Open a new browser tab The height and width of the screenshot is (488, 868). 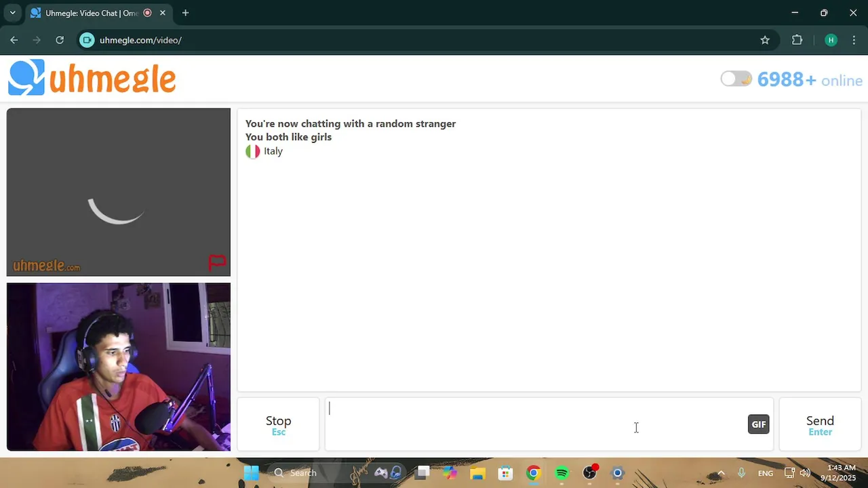[x=185, y=13]
